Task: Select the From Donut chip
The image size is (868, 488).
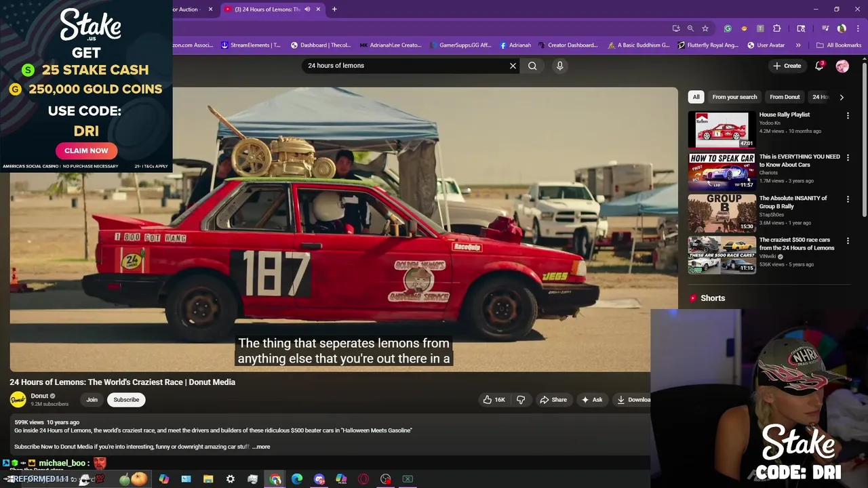Action: tap(785, 97)
